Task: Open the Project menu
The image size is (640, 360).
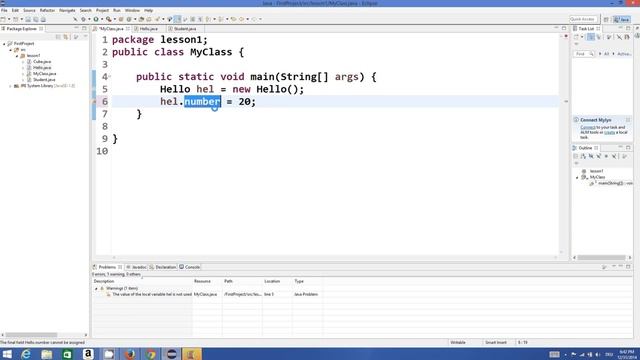Action: [x=102, y=10]
